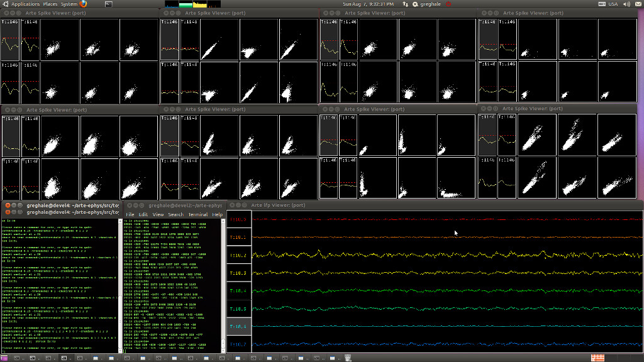Open the View menu in devel2 terminal
644x362 pixels.
(158, 215)
